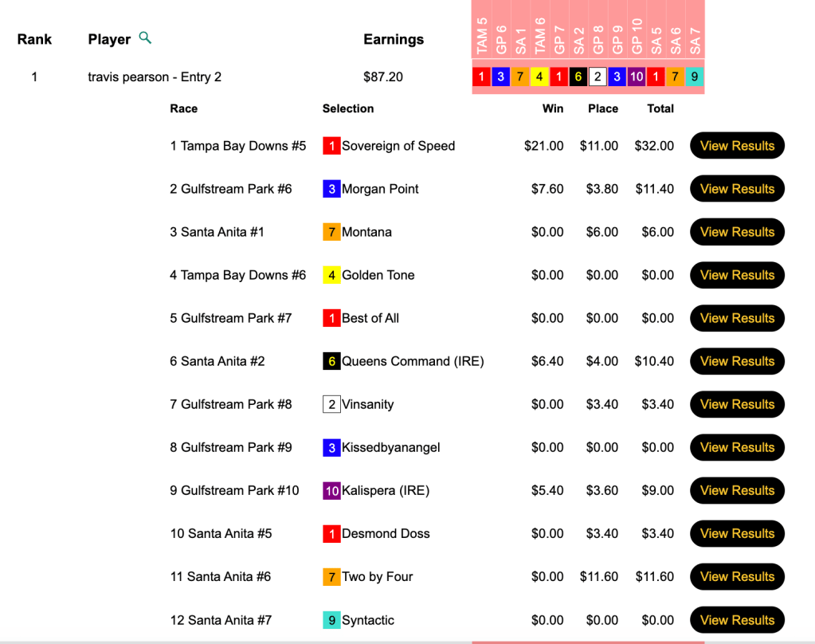815x644 pixels.
Task: Click purple 10 badge next to Kalispera
Action: pyautogui.click(x=331, y=490)
